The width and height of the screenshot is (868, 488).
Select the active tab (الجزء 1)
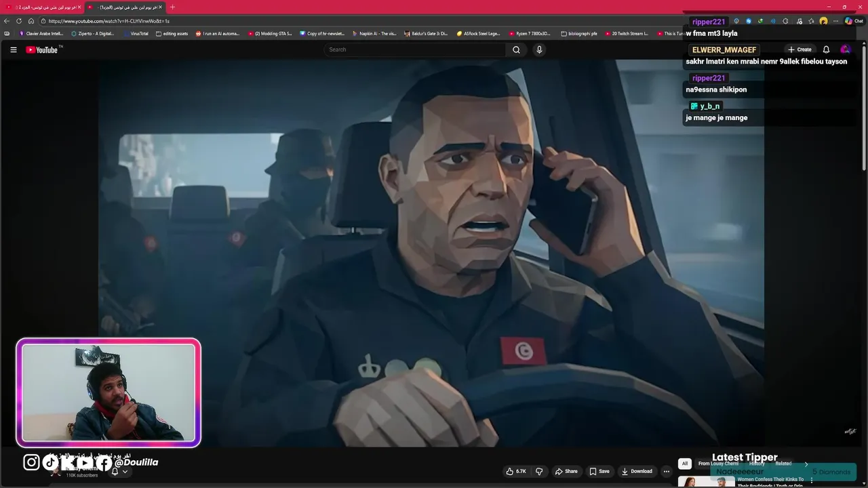pos(125,7)
